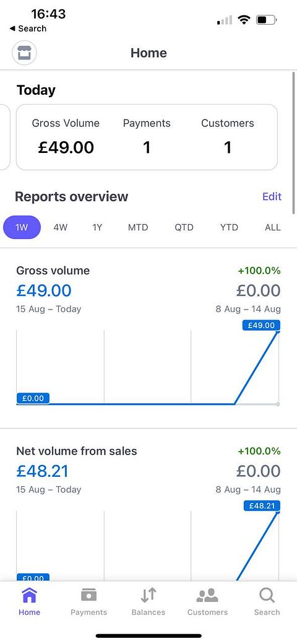Select the 1W time range
Viewport: 297px width, 644px height.
(22, 227)
